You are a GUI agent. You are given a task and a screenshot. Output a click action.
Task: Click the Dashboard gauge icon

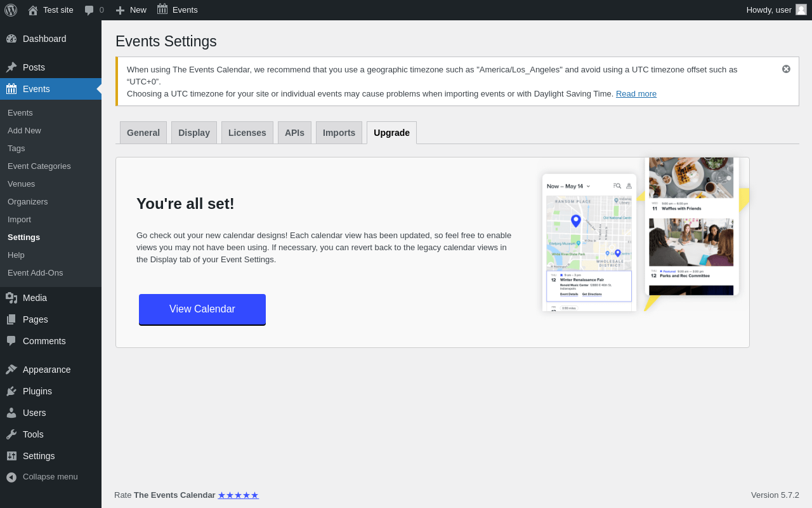point(11,39)
